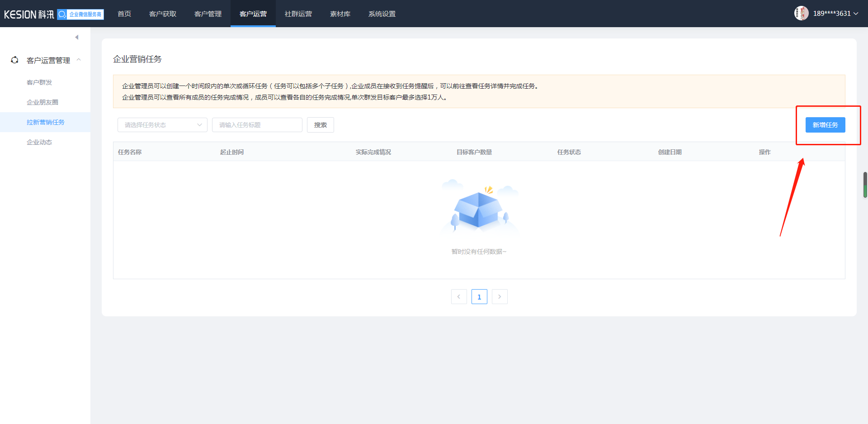
Task: Open the 请选择任务状态 dropdown
Action: 162,125
